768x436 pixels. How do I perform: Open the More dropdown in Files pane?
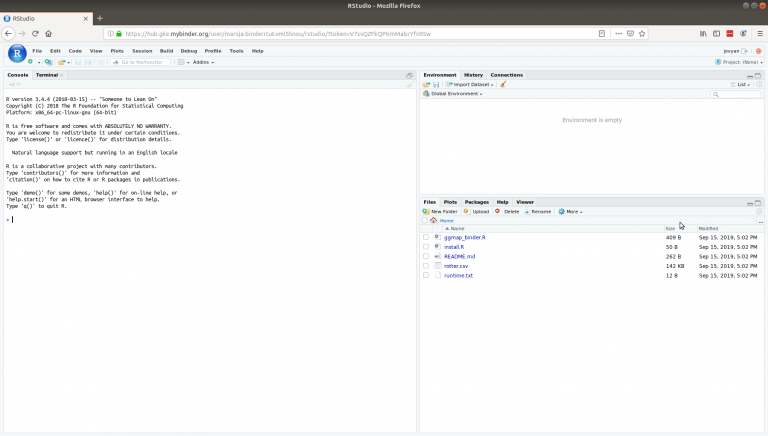pyautogui.click(x=571, y=211)
